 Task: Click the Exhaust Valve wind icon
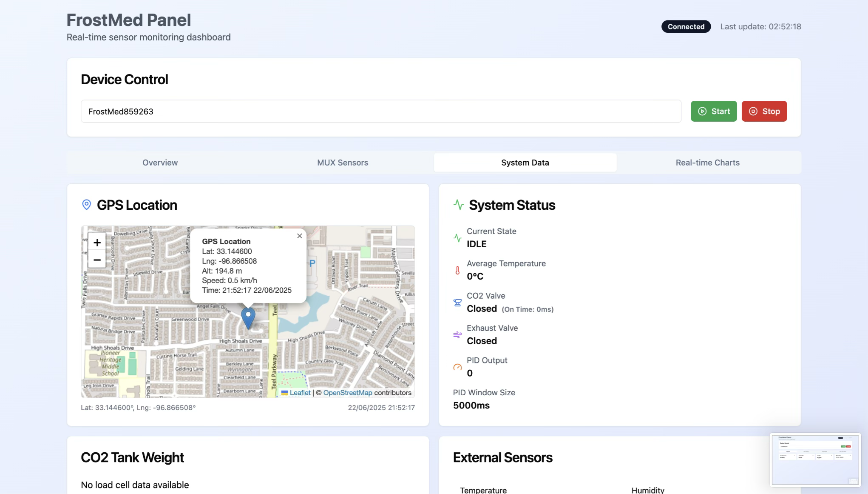point(457,335)
